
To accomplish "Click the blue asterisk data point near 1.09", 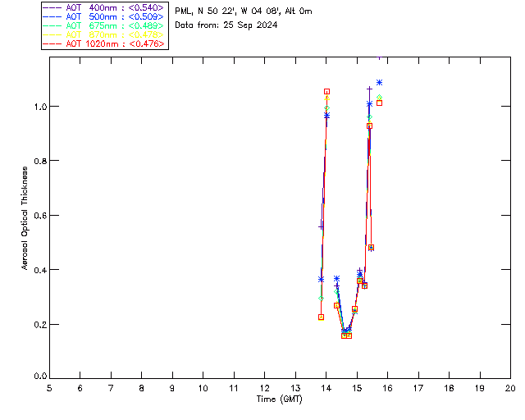I will (379, 82).
